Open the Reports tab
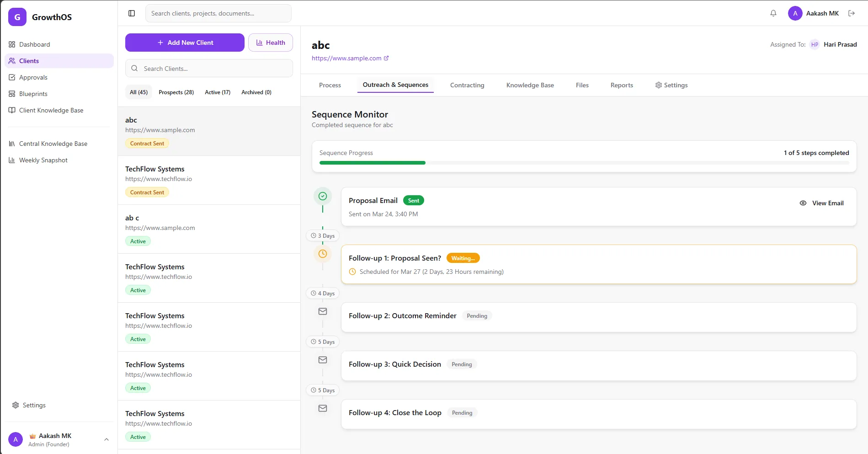The image size is (868, 454). 621,85
